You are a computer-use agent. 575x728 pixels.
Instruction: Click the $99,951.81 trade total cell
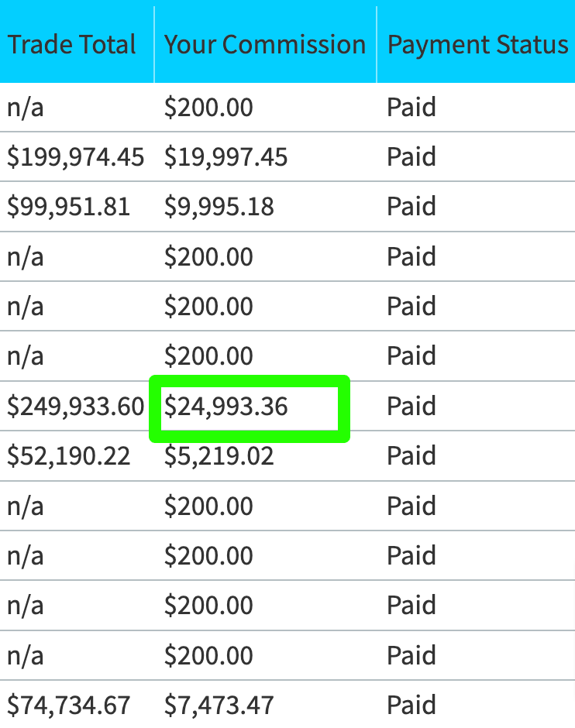[68, 207]
